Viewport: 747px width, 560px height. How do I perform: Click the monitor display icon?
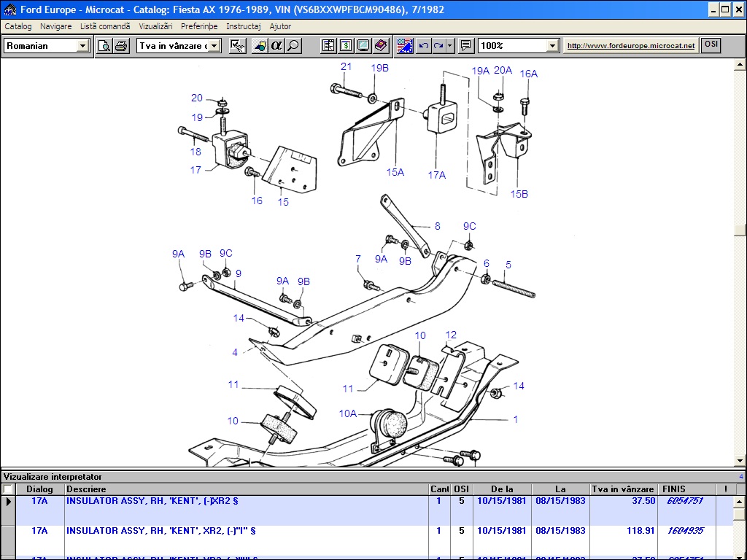363,46
